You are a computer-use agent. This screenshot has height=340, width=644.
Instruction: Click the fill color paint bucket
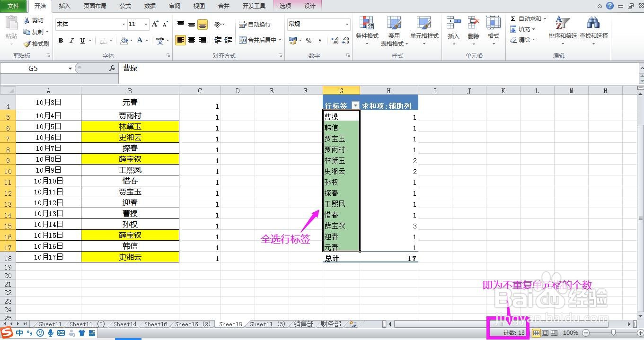tap(124, 41)
